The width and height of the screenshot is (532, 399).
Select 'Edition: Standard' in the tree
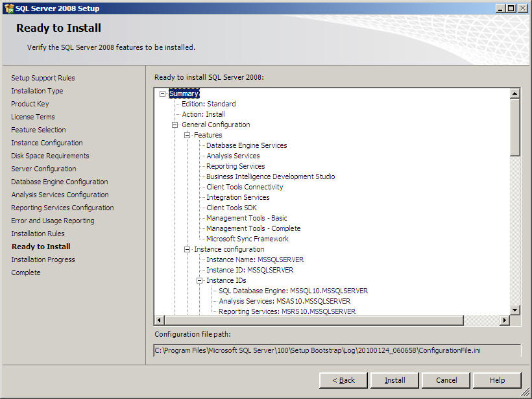(209, 104)
